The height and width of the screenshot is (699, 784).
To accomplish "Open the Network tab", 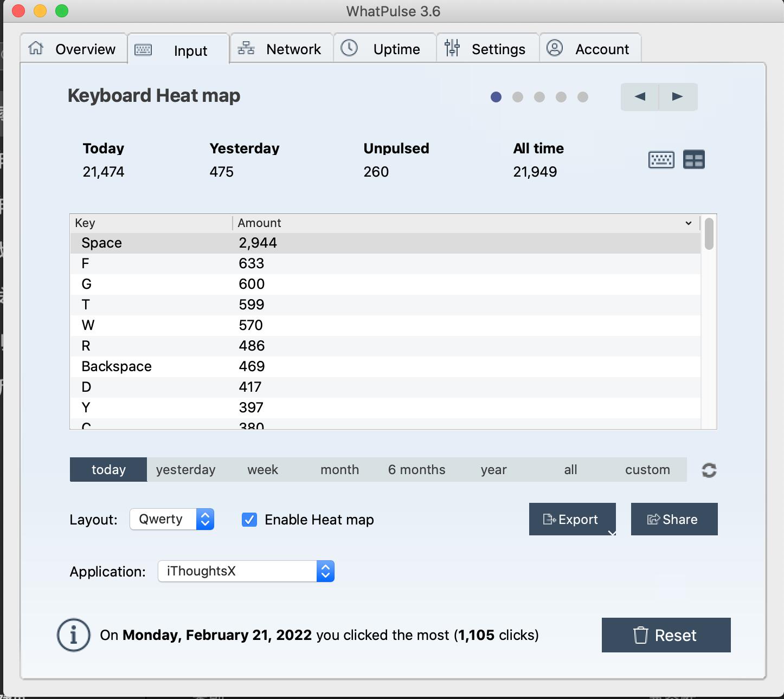I will 281,49.
